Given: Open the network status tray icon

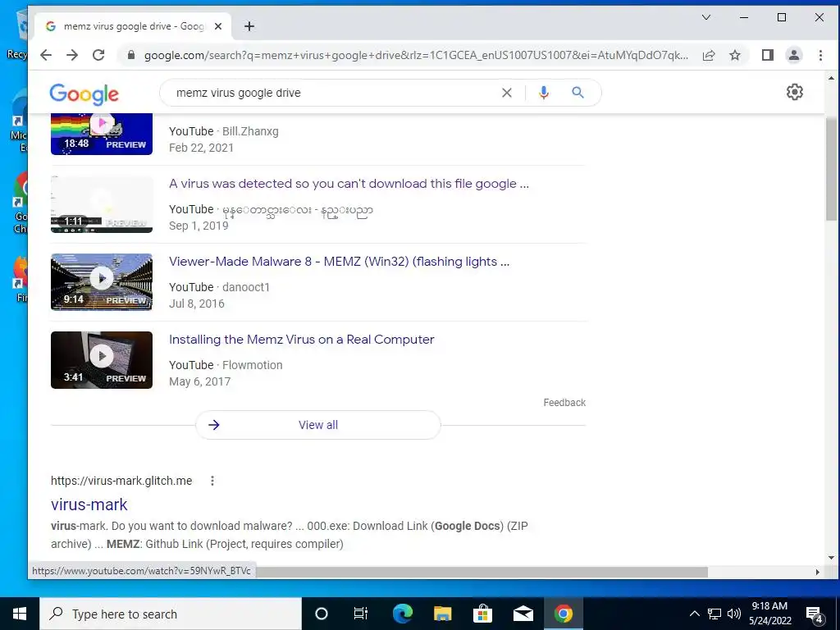Looking at the screenshot, I should (x=714, y=614).
